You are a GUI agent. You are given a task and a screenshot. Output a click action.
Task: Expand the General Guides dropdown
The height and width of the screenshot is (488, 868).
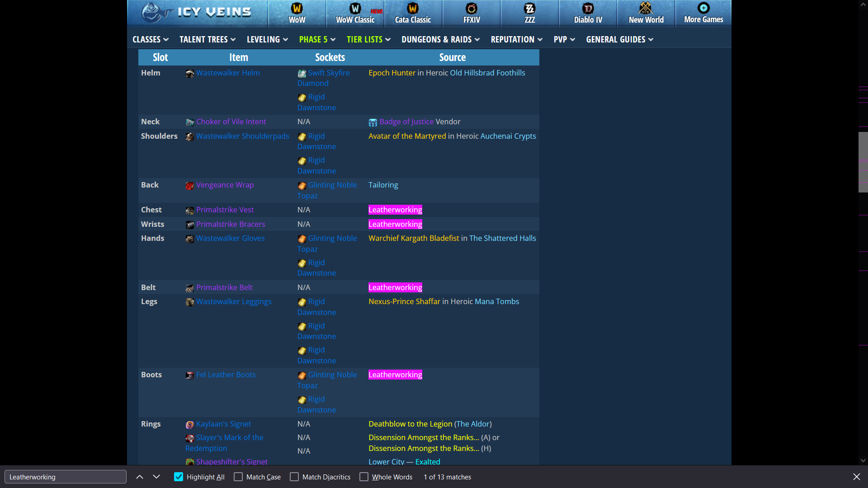pos(620,39)
